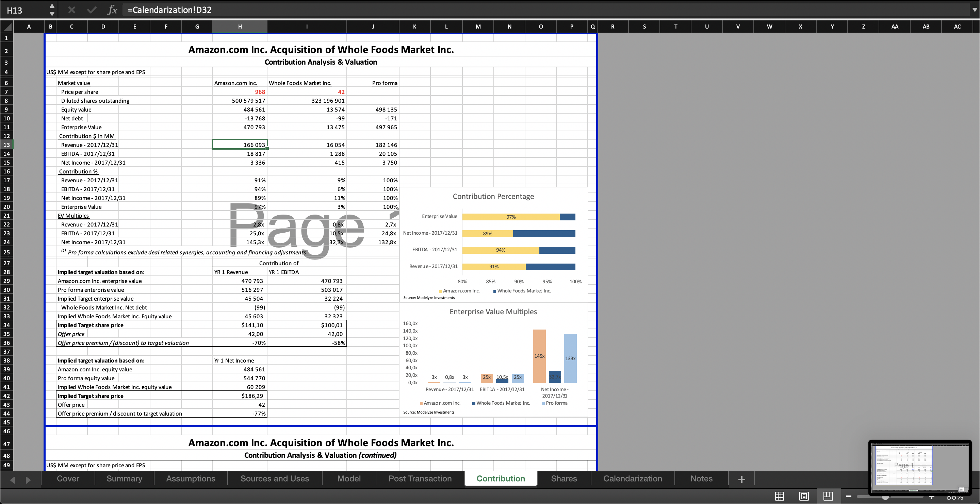Select Amazon equity value cell 484 561

(240, 110)
